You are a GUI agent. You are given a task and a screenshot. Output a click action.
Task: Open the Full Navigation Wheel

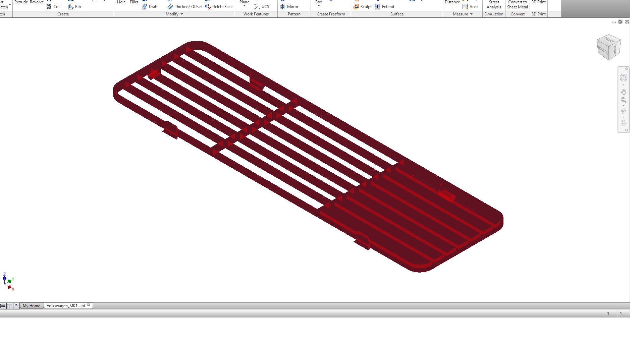pos(624,78)
